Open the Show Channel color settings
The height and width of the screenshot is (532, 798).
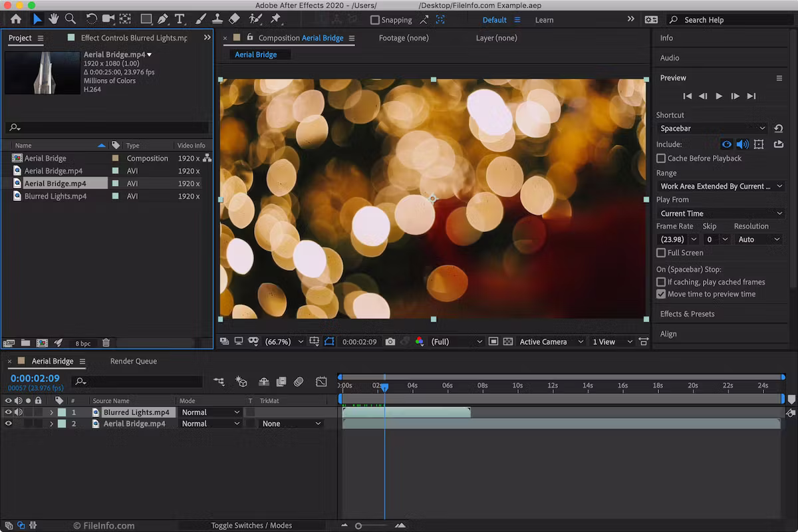419,341
